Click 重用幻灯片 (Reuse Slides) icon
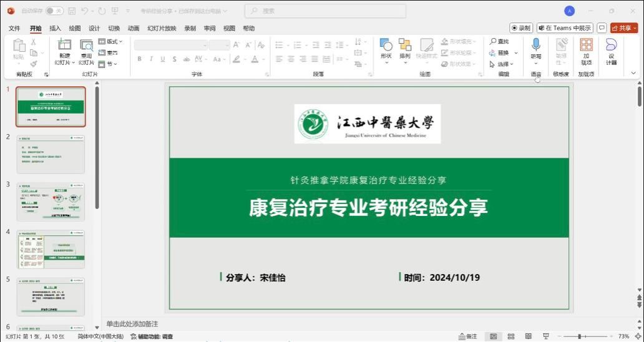This screenshot has width=644, height=342. [87, 45]
